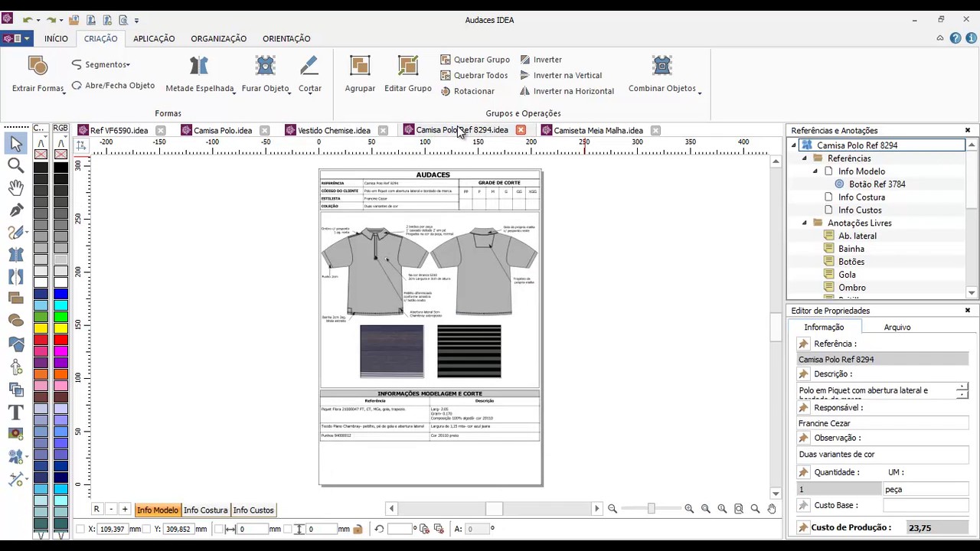Click the Responsável field Francine Cezar
Image resolution: width=980 pixels, height=551 pixels.
coord(883,423)
